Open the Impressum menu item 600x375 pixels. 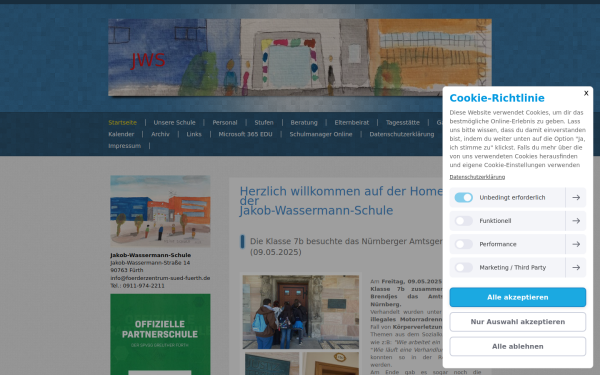[x=125, y=146]
